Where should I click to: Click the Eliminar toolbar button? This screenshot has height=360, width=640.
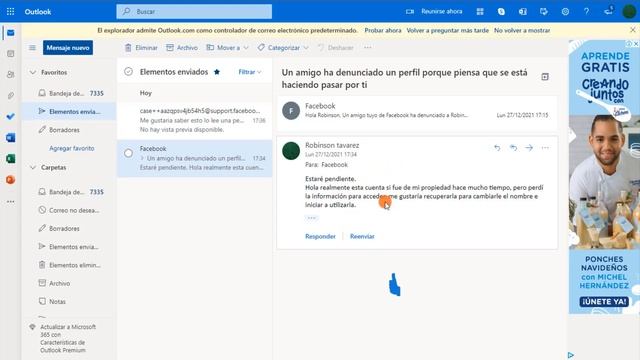[x=141, y=48]
